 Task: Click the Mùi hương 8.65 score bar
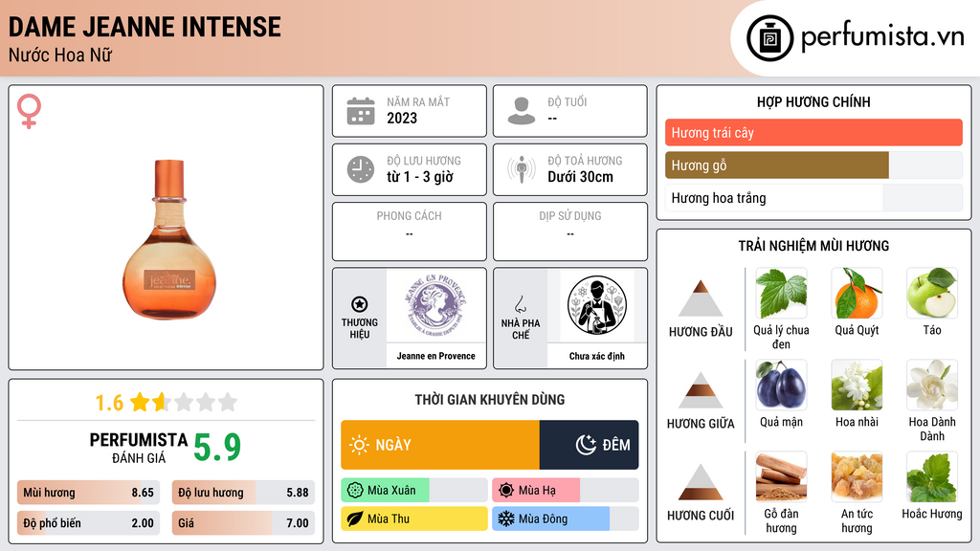point(88,493)
